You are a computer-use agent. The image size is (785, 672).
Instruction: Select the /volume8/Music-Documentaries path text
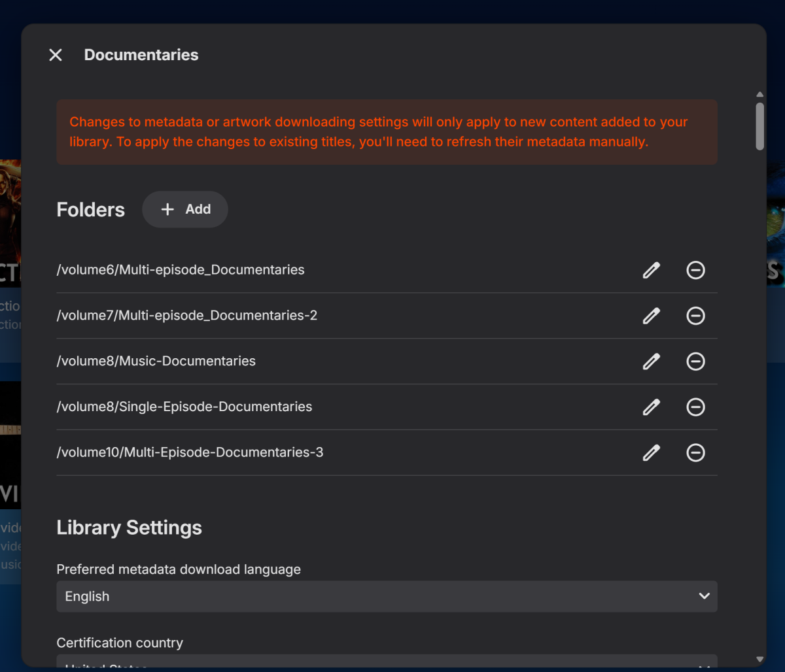(156, 361)
